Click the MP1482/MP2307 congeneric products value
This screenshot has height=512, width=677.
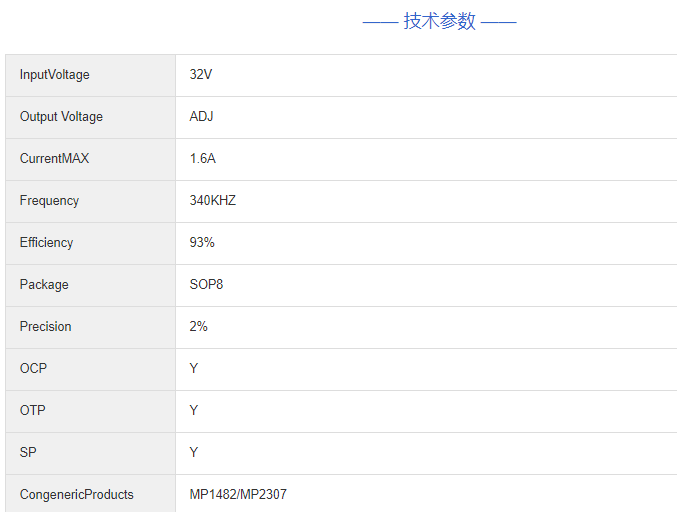[x=238, y=495]
